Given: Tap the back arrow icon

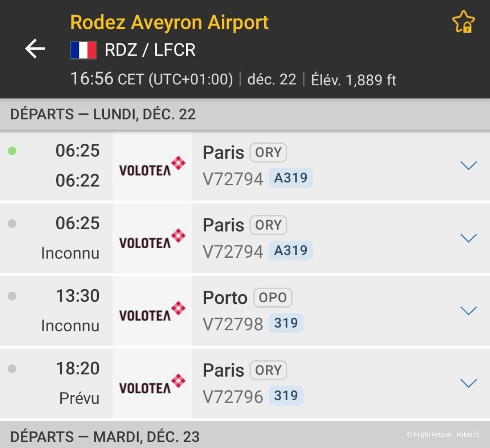Looking at the screenshot, I should tap(35, 49).
